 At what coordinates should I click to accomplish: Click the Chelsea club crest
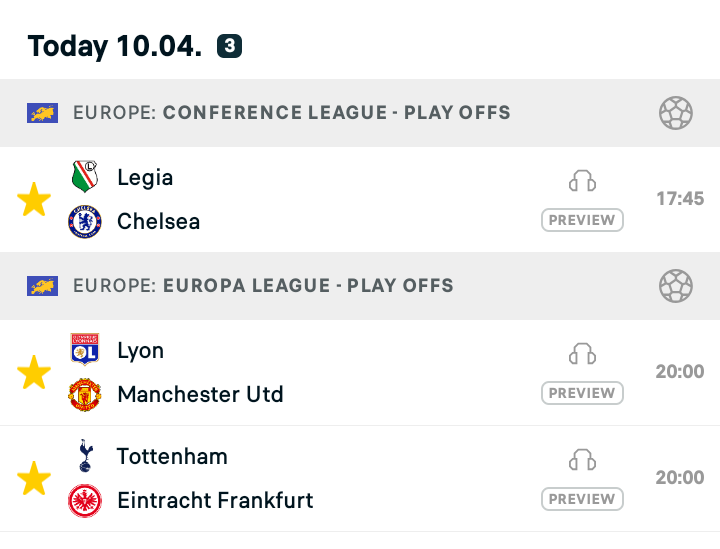point(85,222)
